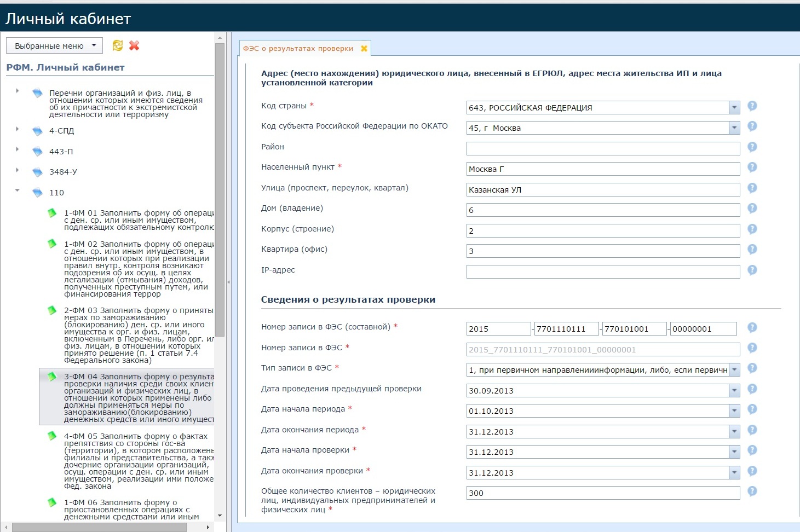Image resolution: width=800 pixels, height=532 pixels.
Task: Click the field containing 00000001
Action: (x=703, y=328)
